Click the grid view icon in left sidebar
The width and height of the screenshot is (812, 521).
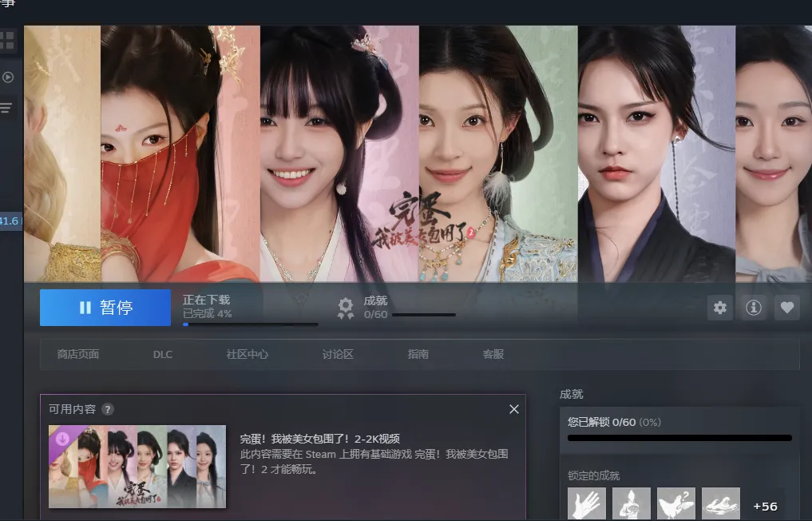(7, 40)
